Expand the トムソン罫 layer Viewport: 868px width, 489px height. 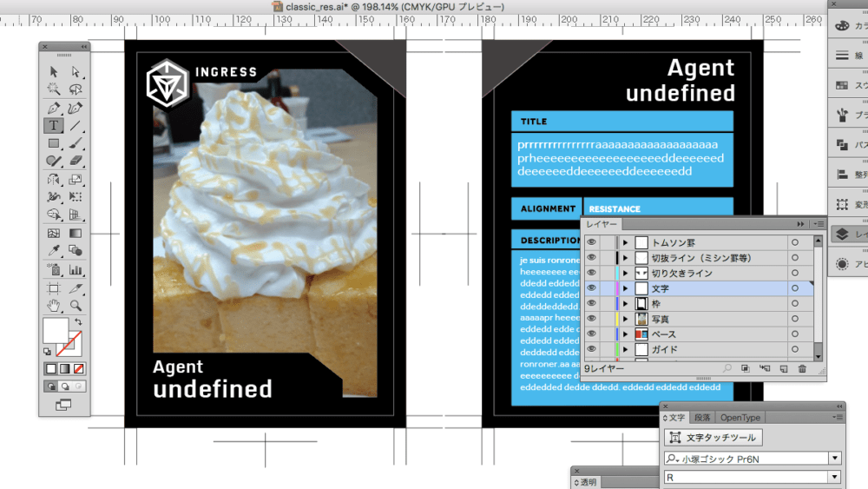[625, 242]
